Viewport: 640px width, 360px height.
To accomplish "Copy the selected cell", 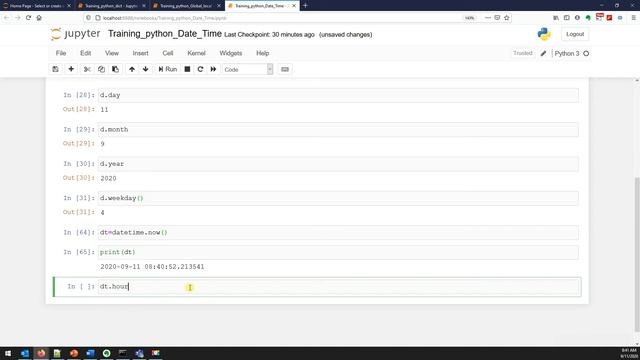I will tap(101, 69).
